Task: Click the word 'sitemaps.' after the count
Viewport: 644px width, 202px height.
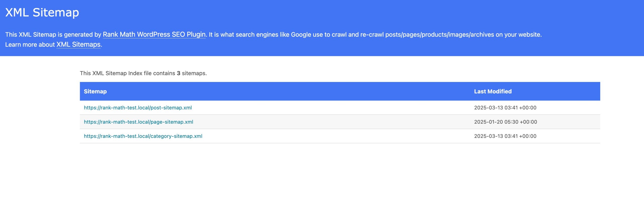Action: (194, 73)
